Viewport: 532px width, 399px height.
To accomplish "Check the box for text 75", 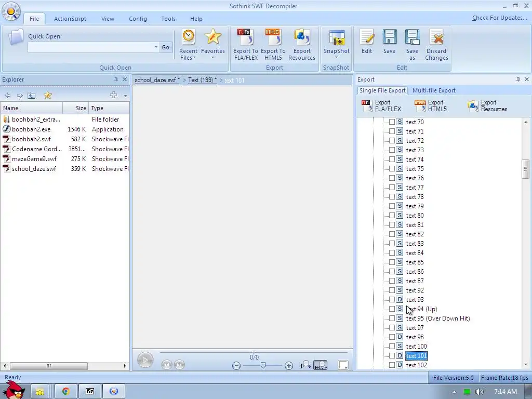I will pos(392,169).
